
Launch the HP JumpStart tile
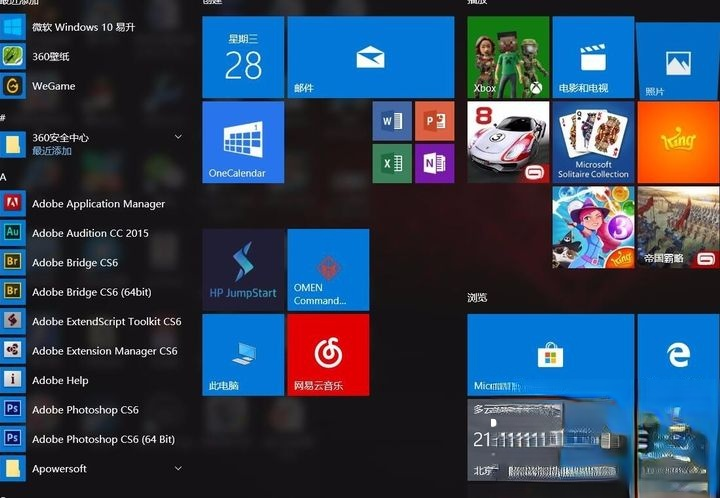click(243, 270)
